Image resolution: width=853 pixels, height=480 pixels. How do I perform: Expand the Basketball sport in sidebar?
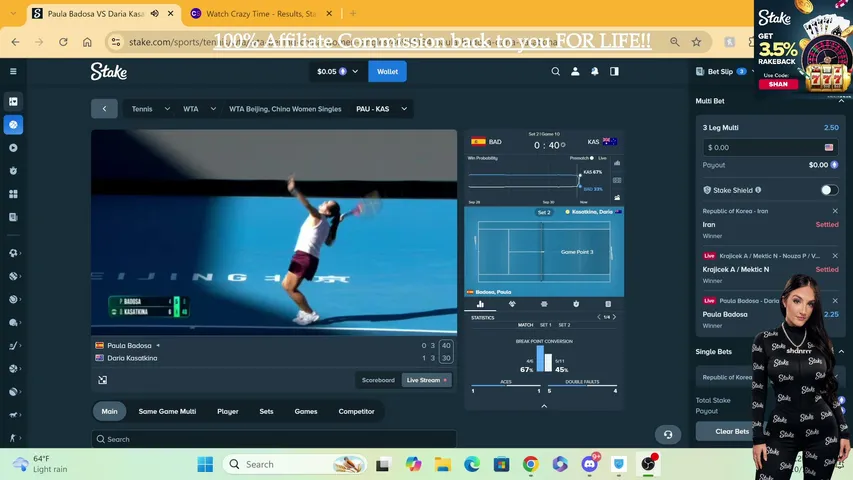(14, 368)
